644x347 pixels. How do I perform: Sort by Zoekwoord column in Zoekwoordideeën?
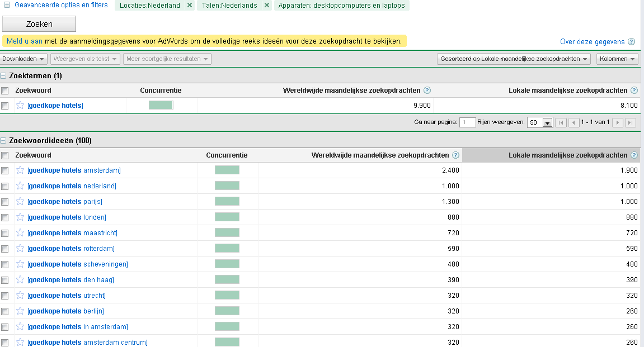pyautogui.click(x=33, y=155)
